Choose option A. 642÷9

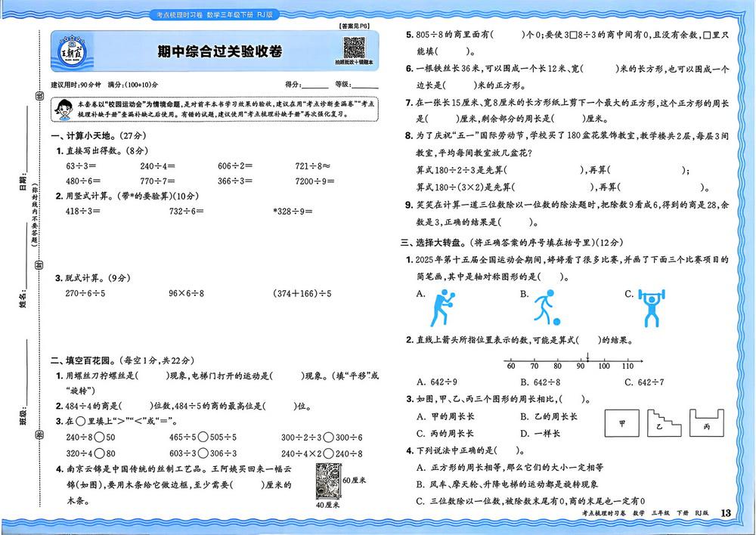437,382
